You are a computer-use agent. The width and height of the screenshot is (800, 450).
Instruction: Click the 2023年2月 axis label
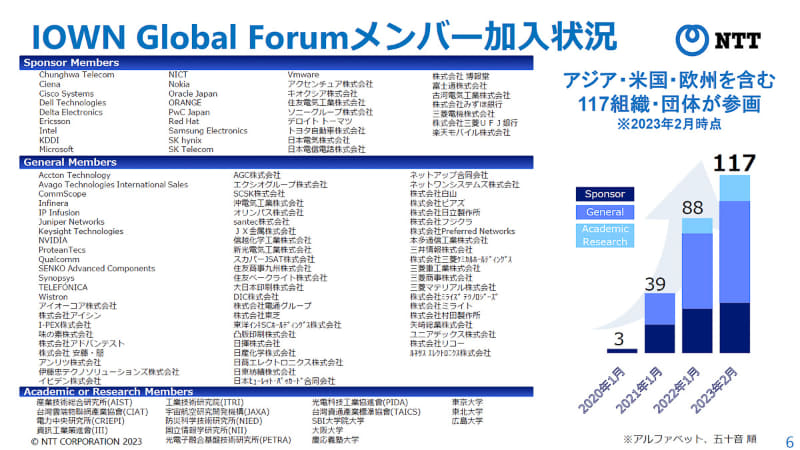(714, 389)
